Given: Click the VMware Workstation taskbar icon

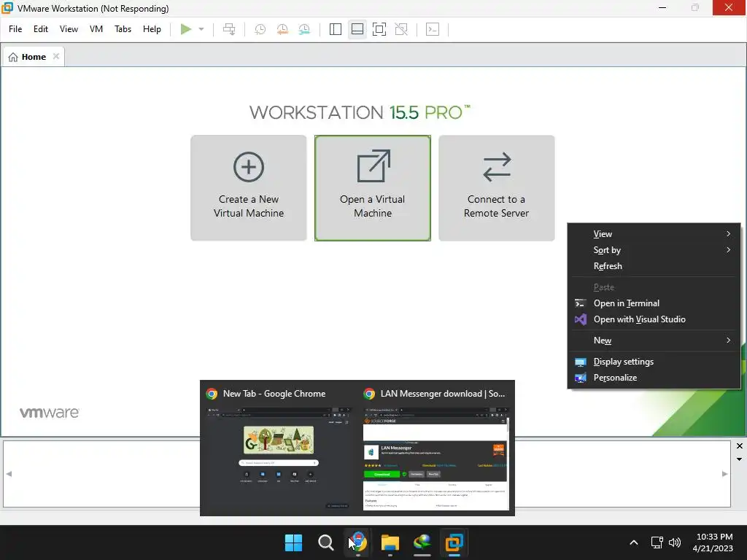Looking at the screenshot, I should click(454, 542).
